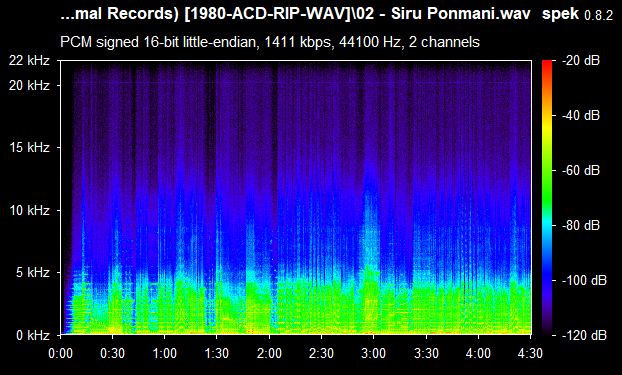Click the 1:00 time axis label
Screen dimensions: 622x375
click(x=164, y=353)
